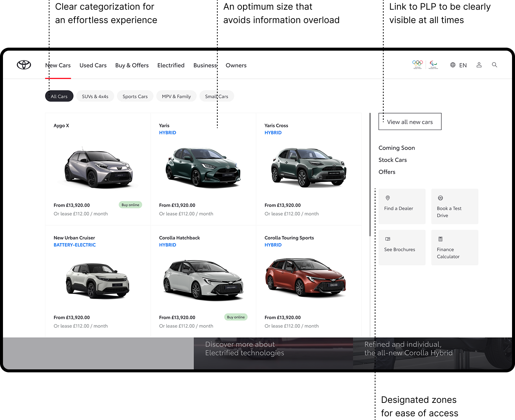515x420 pixels.
Task: Click the Olympic rings partner logo
Action: coord(418,64)
